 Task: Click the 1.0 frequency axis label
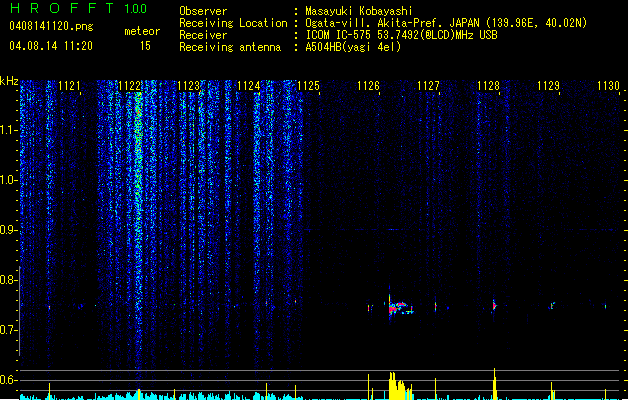click(x=8, y=180)
